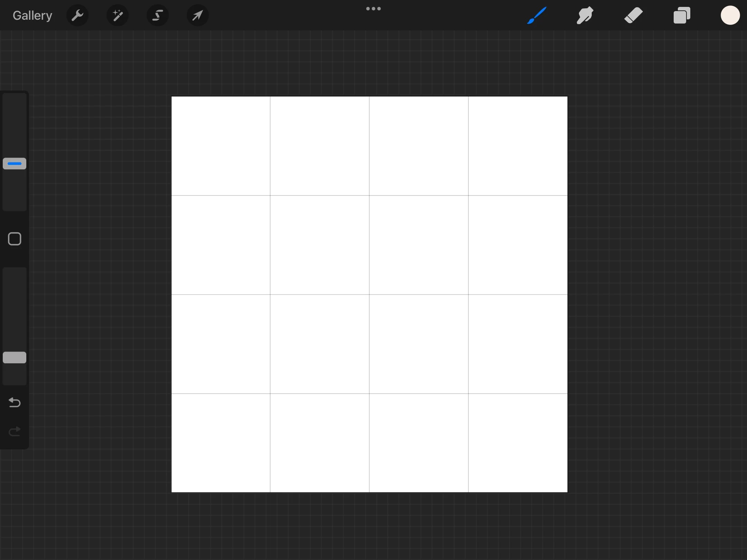Select the Paint brush tool
Viewport: 747px width, 560px height.
[536, 15]
